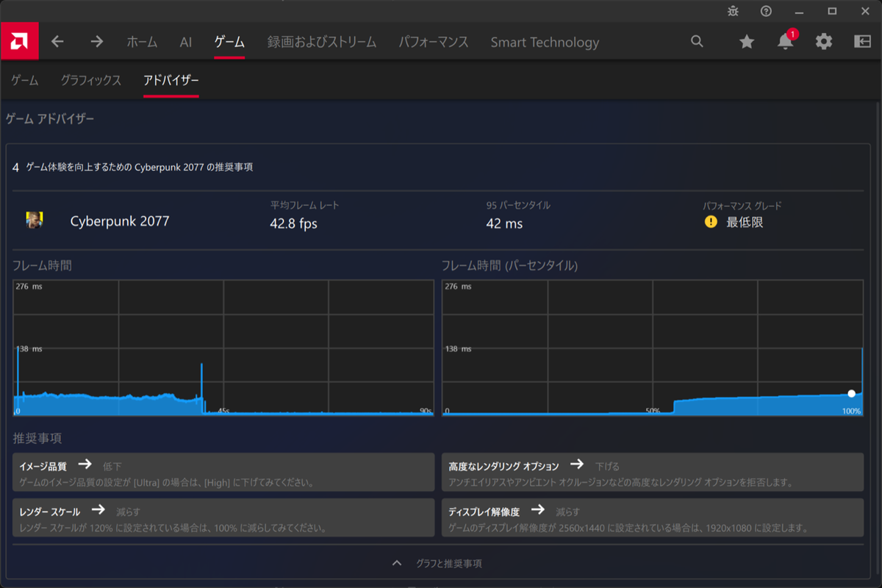Open the notifications bell
This screenshot has width=882, height=588.
pos(785,42)
